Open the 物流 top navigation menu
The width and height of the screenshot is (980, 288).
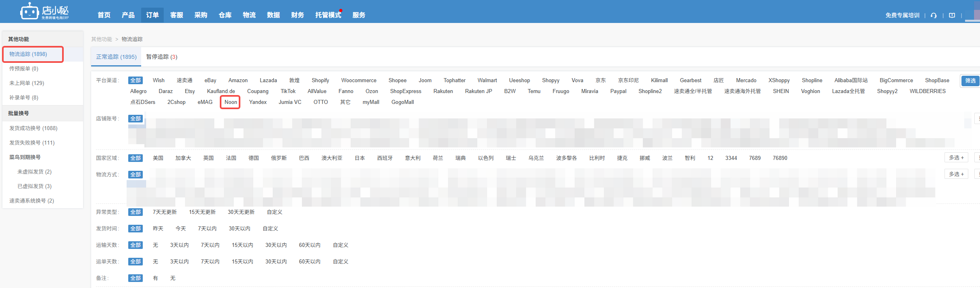click(249, 15)
